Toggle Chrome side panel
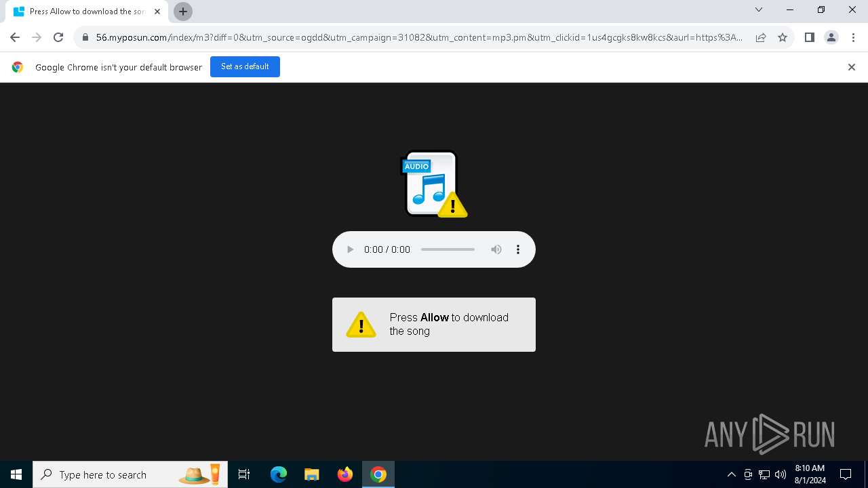 click(x=810, y=37)
